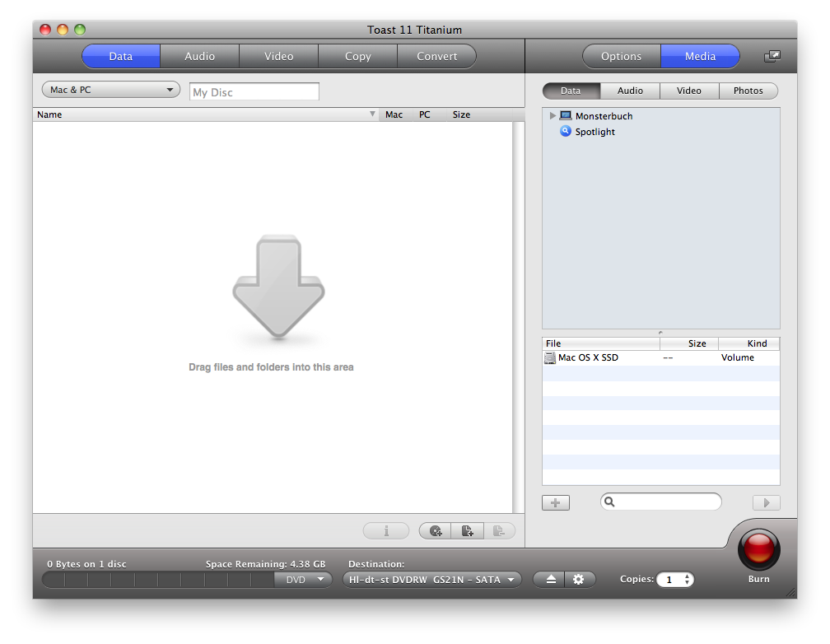Click the Spotlight label text
830x644 pixels.
[x=595, y=132]
